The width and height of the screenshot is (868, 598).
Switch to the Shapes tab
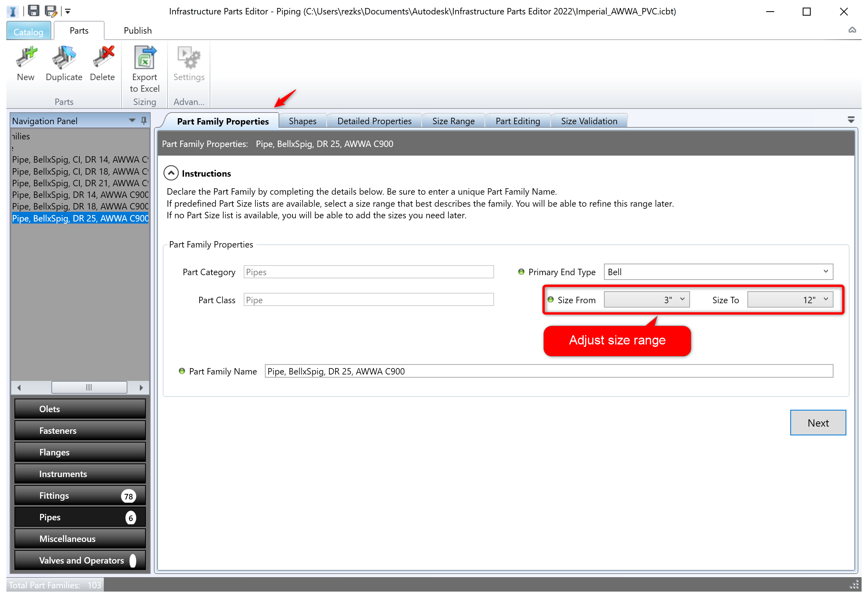302,121
